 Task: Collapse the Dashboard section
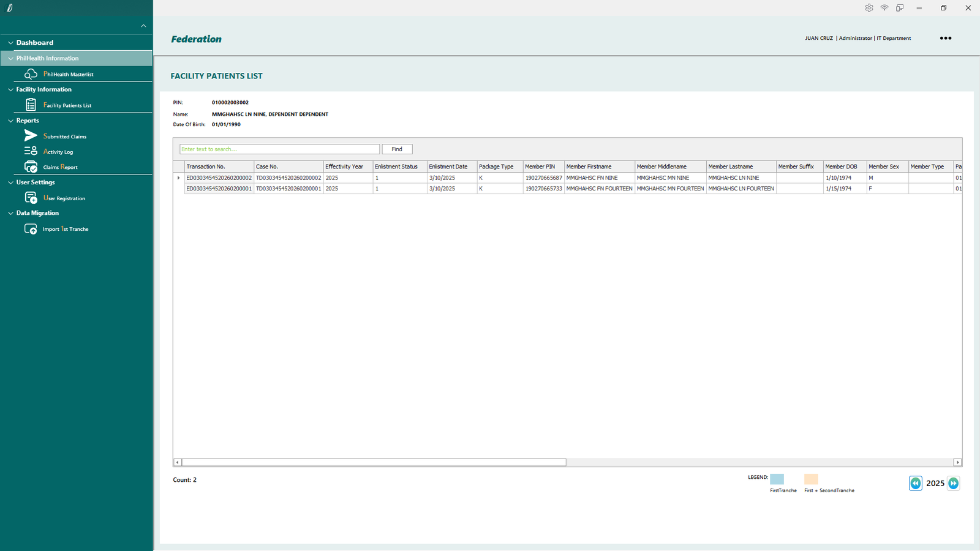10,43
